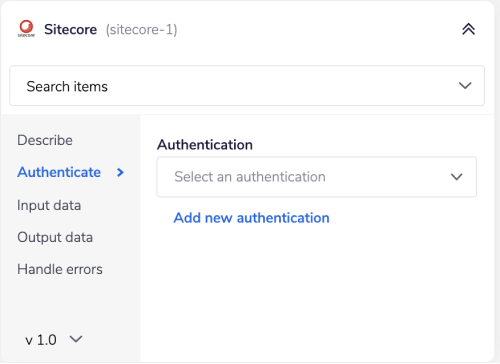Click the arrow next to Authenticate
The height and width of the screenshot is (364, 500).
[x=120, y=173]
